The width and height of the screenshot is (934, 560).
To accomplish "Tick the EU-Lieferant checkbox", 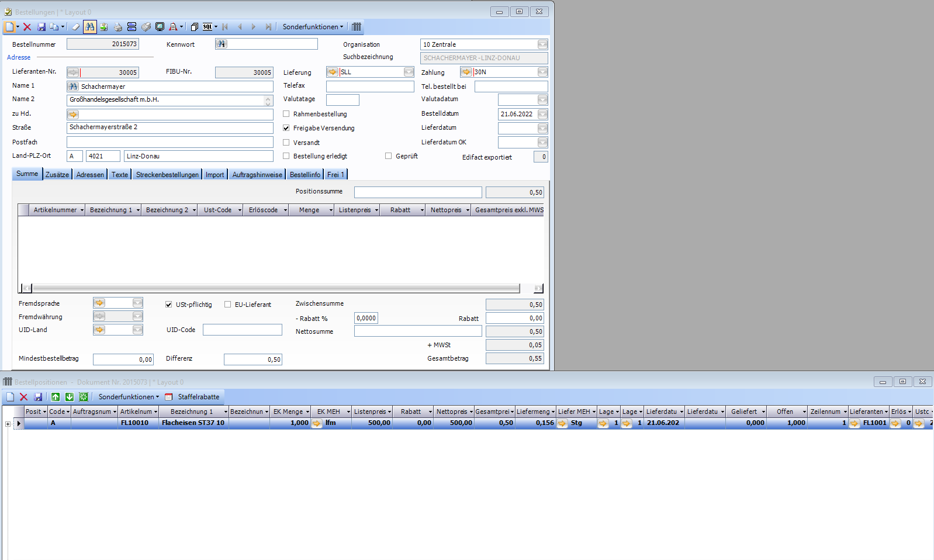I will point(228,305).
